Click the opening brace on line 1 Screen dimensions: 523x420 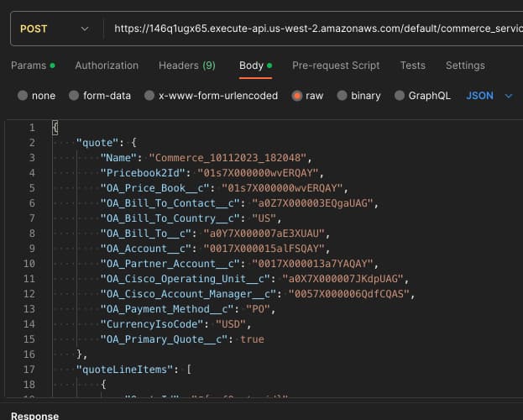pos(55,128)
